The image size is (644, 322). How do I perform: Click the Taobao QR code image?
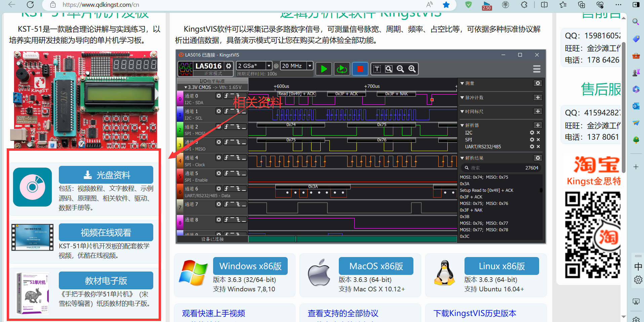click(592, 235)
